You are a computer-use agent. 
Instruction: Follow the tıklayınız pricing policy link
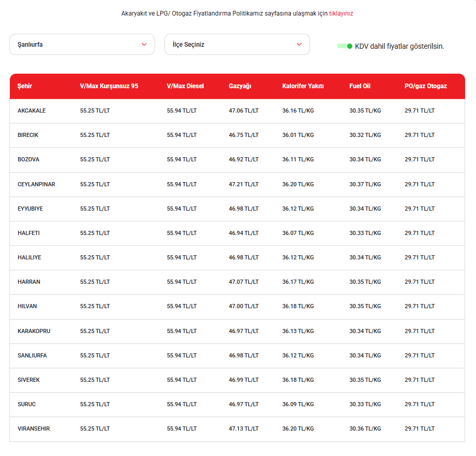(x=341, y=13)
